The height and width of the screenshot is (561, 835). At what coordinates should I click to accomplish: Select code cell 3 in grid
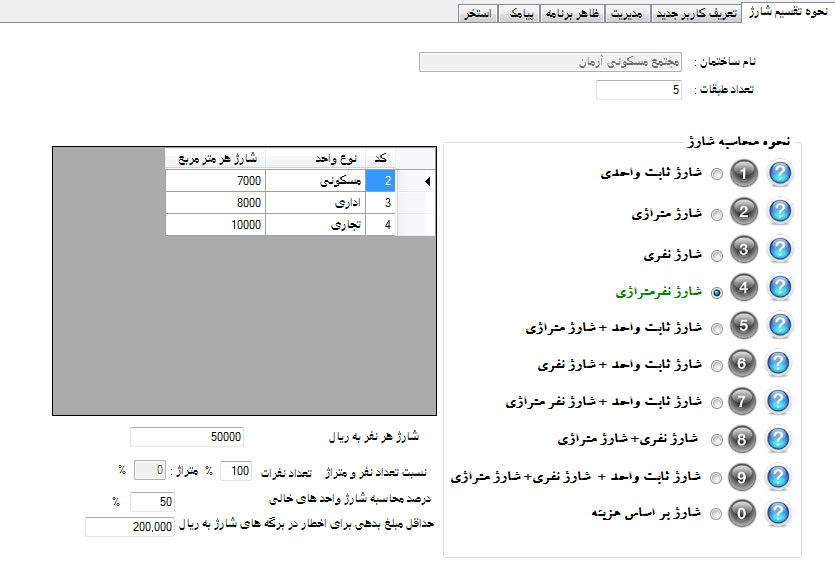pyautogui.click(x=380, y=203)
